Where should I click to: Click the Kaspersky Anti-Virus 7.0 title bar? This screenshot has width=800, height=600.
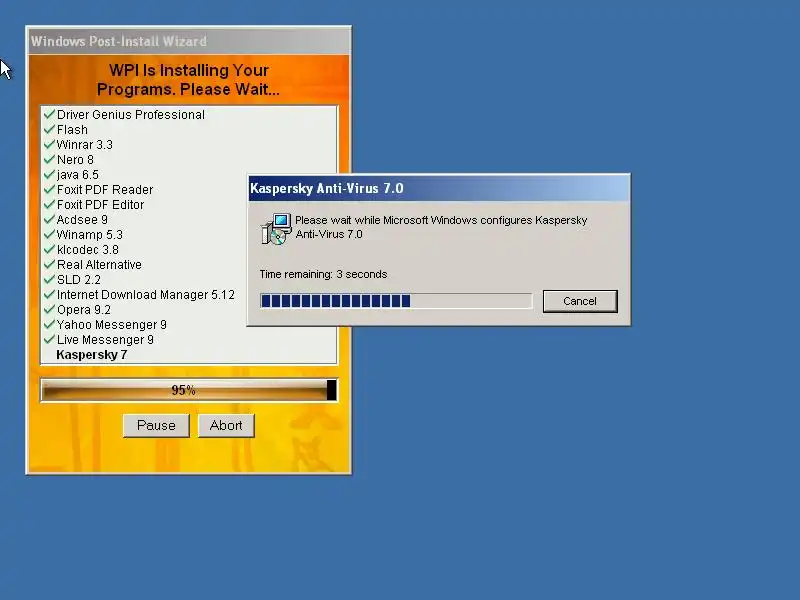point(439,188)
